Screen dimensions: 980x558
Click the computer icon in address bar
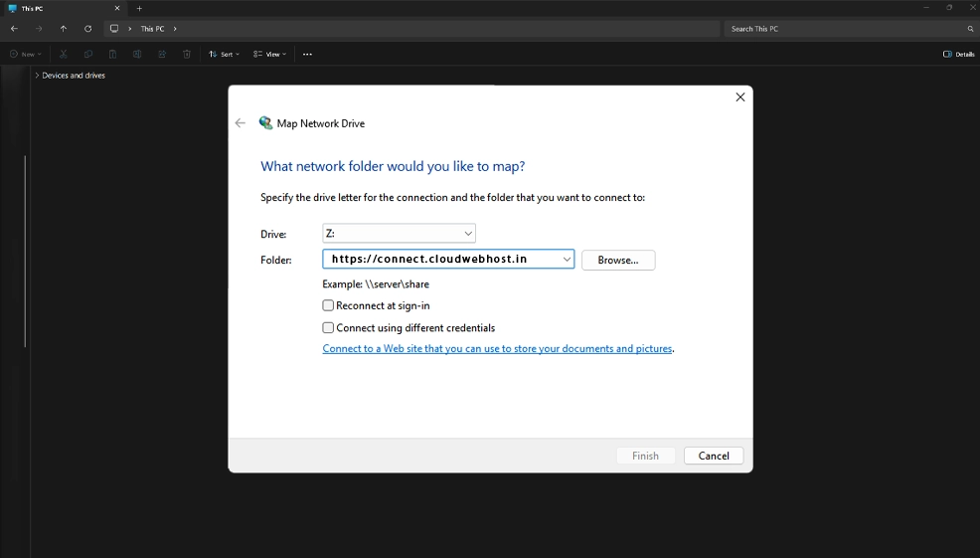114,29
